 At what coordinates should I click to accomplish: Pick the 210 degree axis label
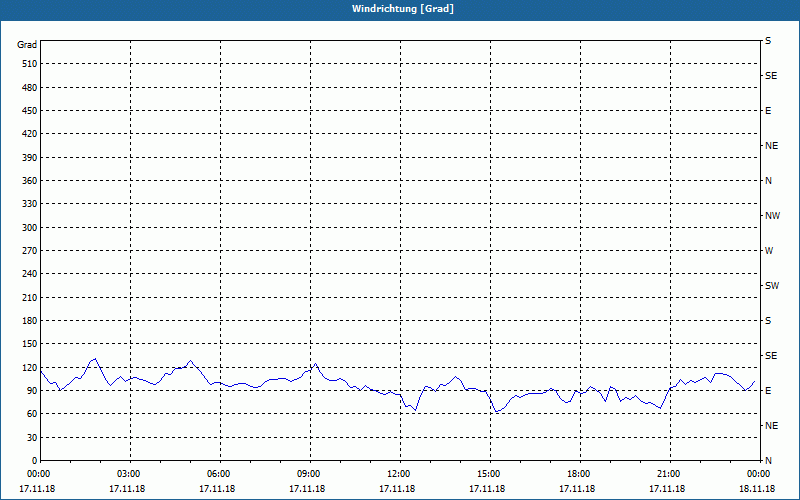(x=30, y=297)
